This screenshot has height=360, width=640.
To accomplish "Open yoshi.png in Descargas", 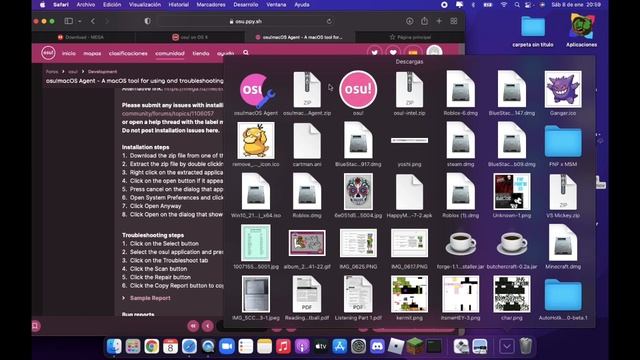I will (x=409, y=141).
